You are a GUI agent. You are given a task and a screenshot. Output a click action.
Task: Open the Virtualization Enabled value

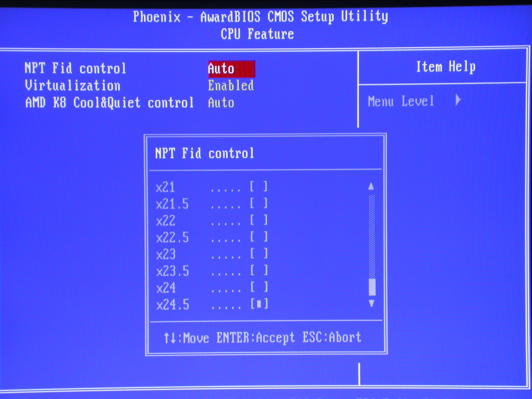pos(231,86)
